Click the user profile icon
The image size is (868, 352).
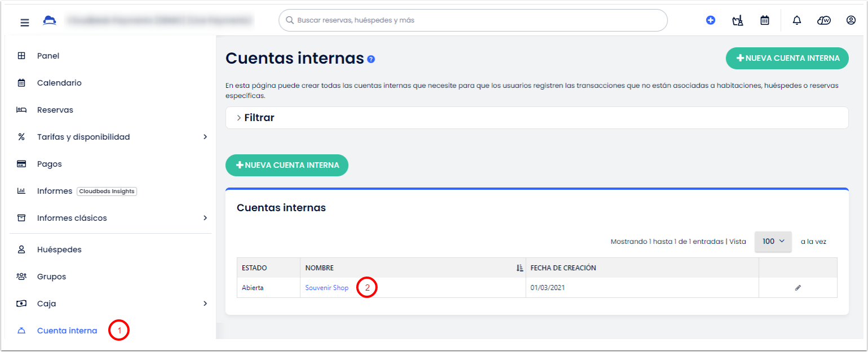tap(851, 20)
